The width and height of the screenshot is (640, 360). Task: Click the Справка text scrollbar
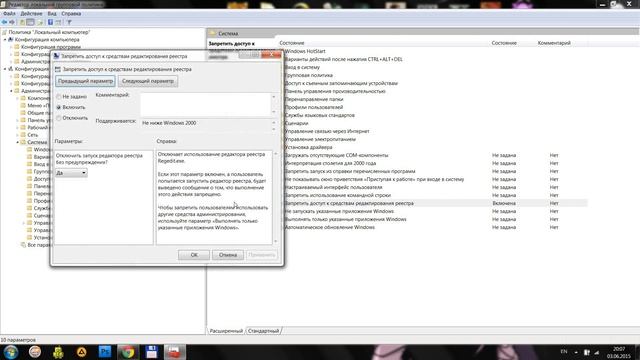pos(276,198)
